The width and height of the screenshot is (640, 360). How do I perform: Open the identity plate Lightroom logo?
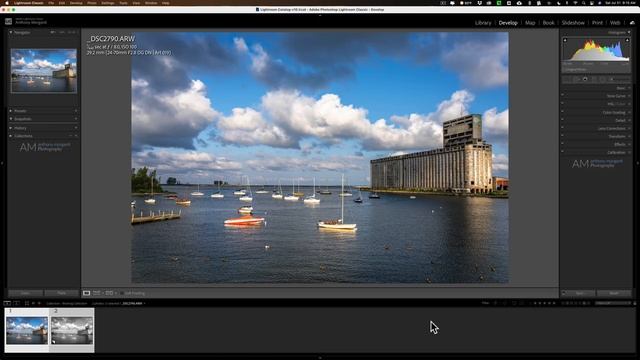tap(8, 22)
